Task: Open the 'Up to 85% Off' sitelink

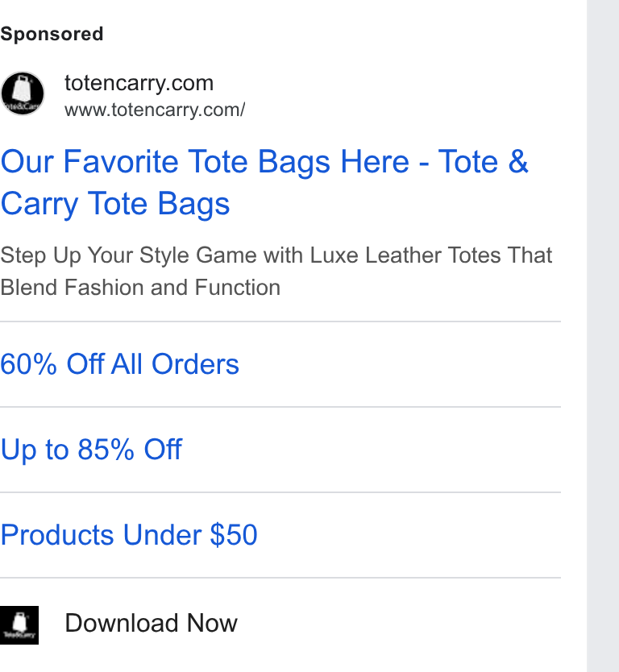Action: click(x=91, y=450)
